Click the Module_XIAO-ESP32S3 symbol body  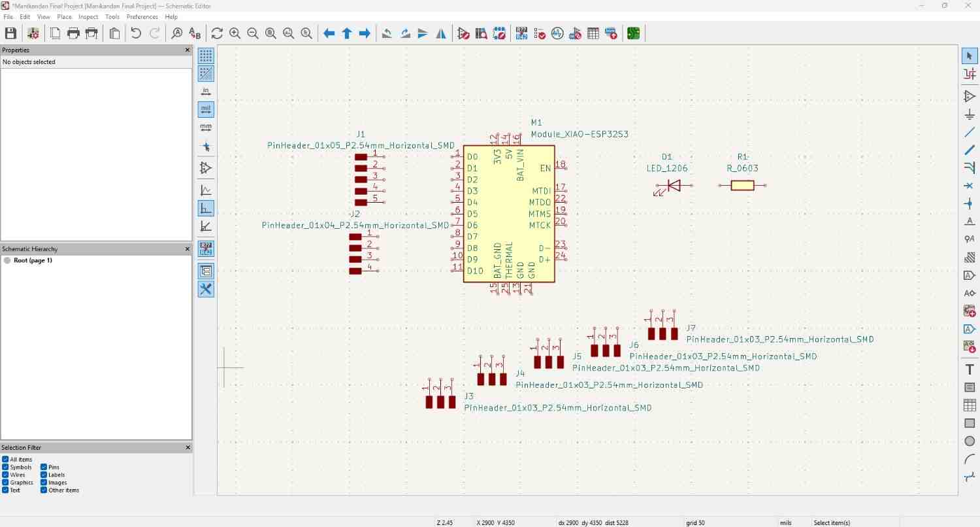tap(509, 214)
